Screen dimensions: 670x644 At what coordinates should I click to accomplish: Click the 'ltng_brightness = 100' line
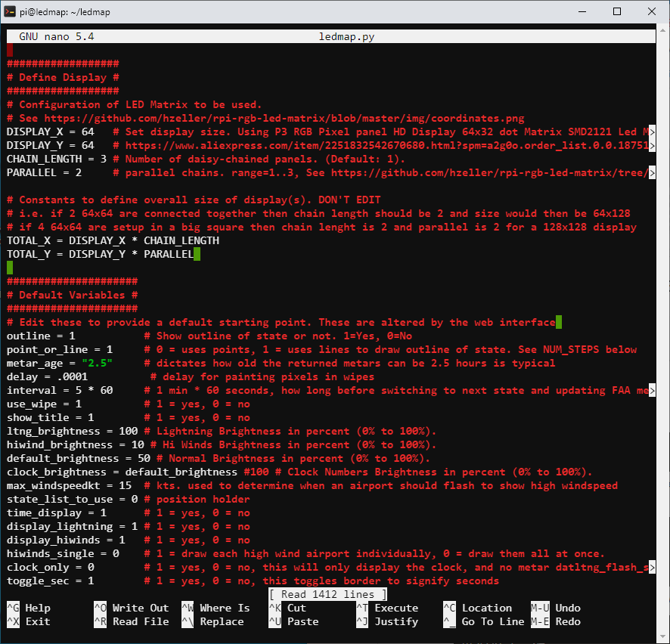tap(72, 432)
